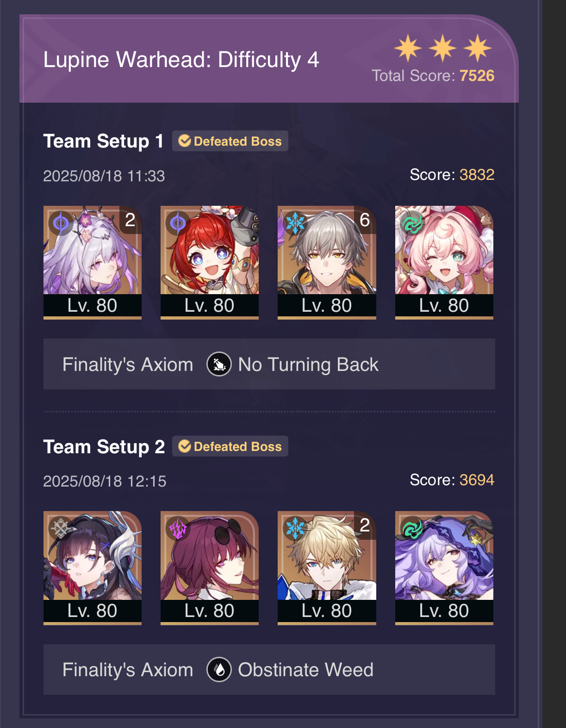Click the Quantum element icon on the white-haired character
Image resolution: width=566 pixels, height=728 pixels.
coord(61,223)
